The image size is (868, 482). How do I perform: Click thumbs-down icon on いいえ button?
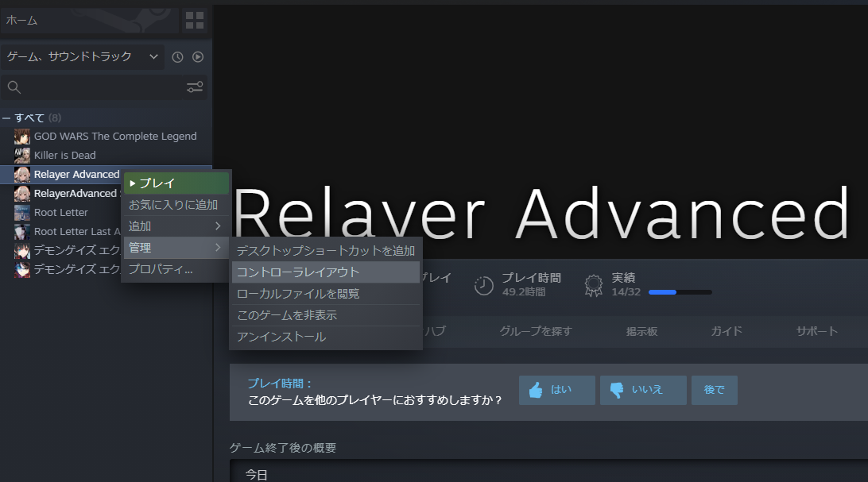click(x=616, y=390)
